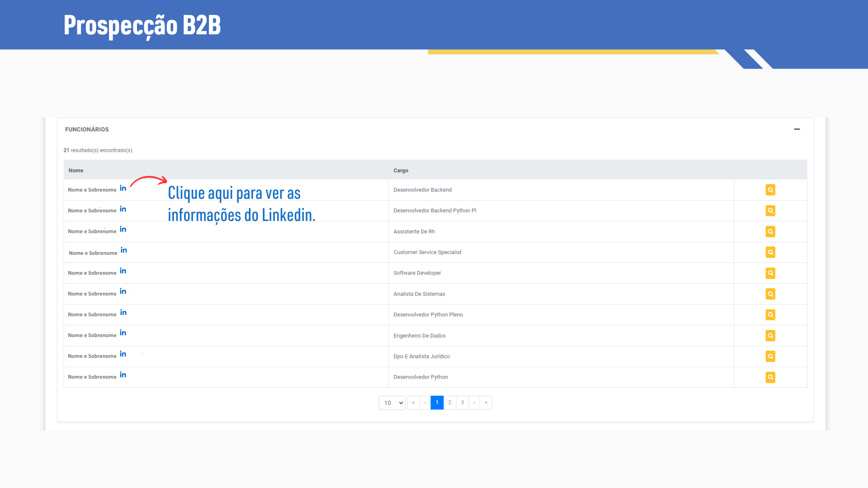
Task: Jump to last page with double arrow
Action: 486,403
